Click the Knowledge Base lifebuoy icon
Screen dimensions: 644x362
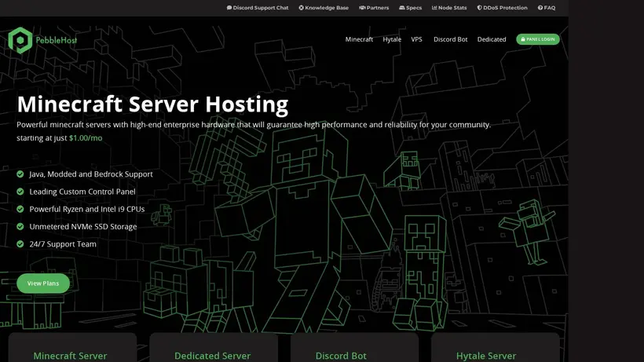coord(301,8)
